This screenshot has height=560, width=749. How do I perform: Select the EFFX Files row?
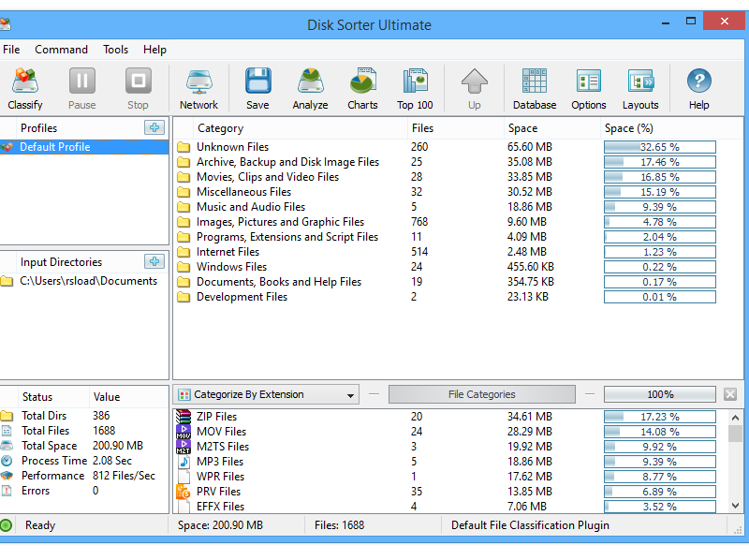coord(447,506)
